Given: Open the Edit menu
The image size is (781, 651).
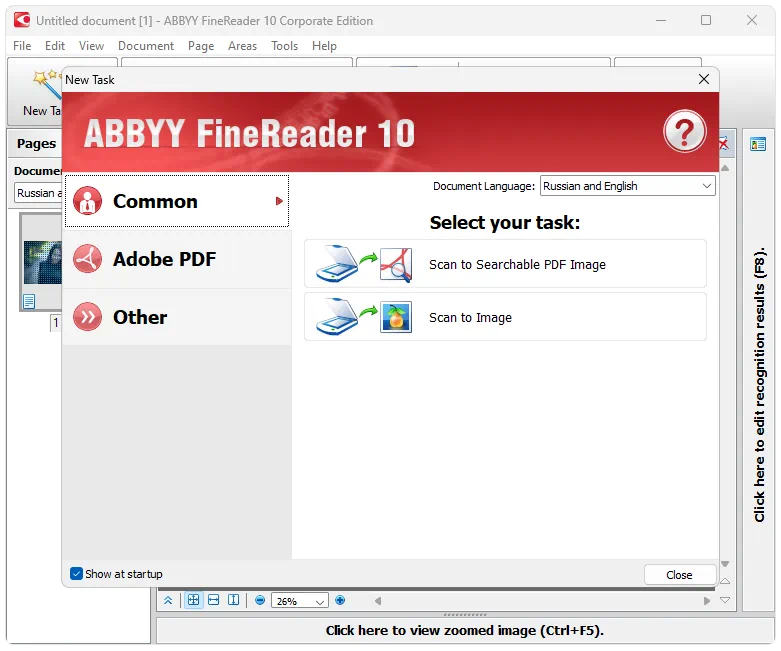Looking at the screenshot, I should click(55, 46).
